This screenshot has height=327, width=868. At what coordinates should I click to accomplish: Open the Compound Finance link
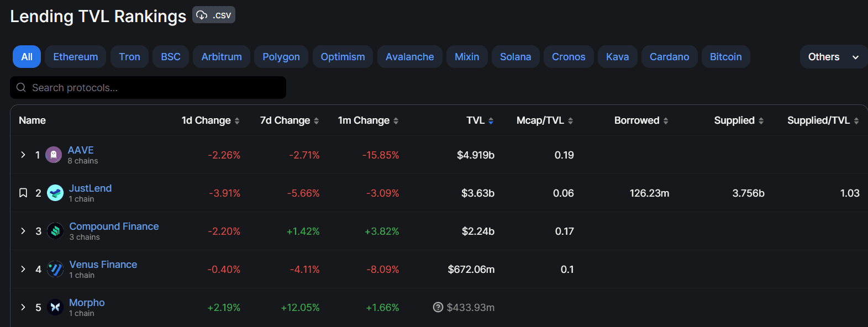point(114,226)
